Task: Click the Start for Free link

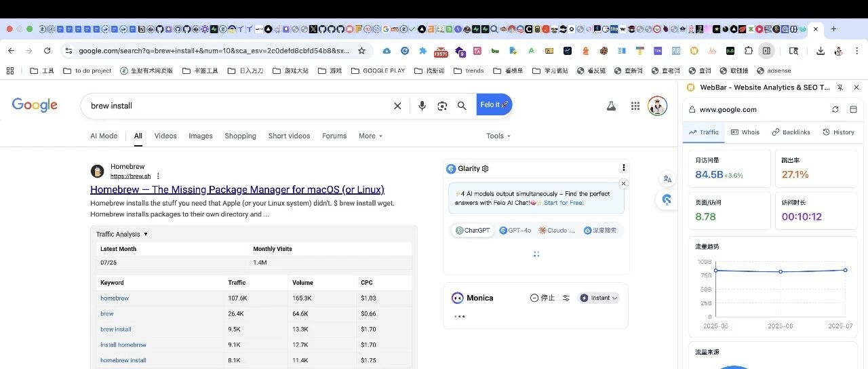Action: pos(564,203)
